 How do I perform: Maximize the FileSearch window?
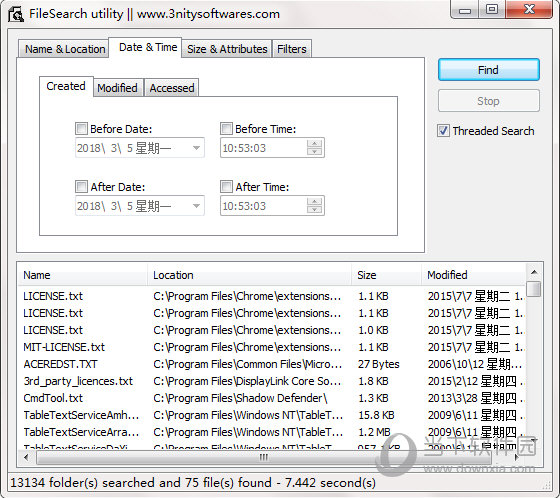(x=492, y=10)
